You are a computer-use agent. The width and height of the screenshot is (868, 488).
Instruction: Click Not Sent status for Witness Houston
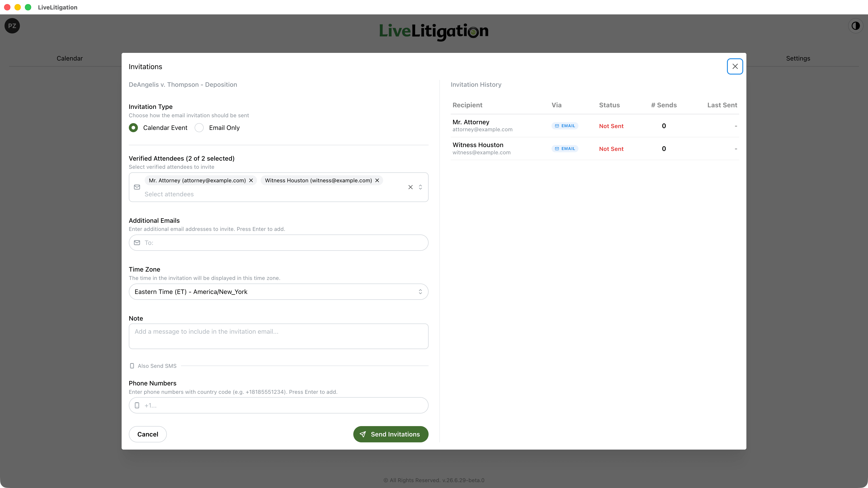[611, 149]
